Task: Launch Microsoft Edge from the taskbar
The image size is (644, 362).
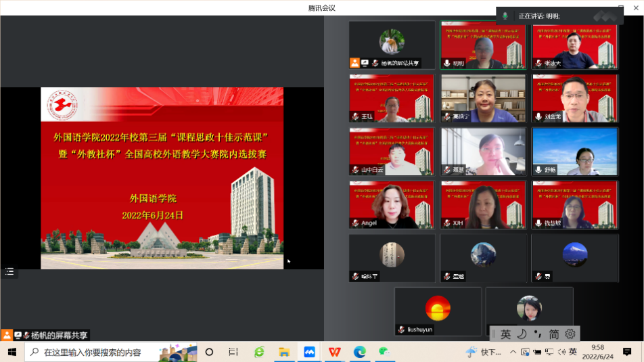Action: click(359, 352)
